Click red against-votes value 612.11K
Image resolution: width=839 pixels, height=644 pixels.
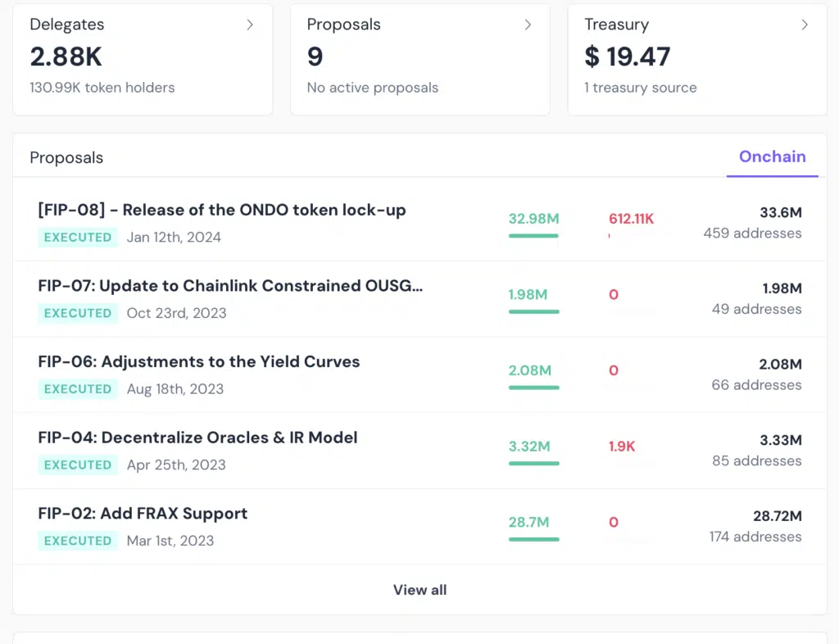tap(631, 219)
